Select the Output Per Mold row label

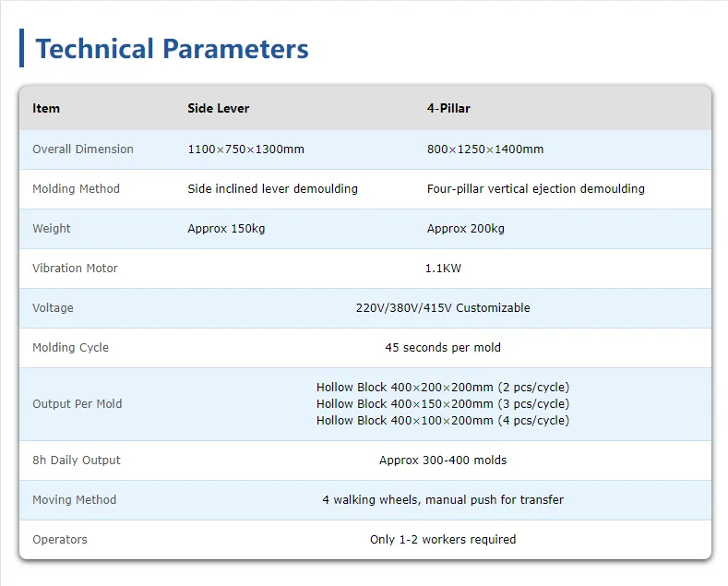[78, 404]
